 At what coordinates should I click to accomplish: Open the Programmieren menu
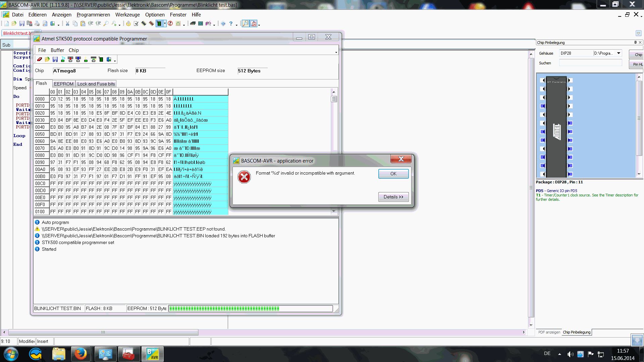pos(93,15)
